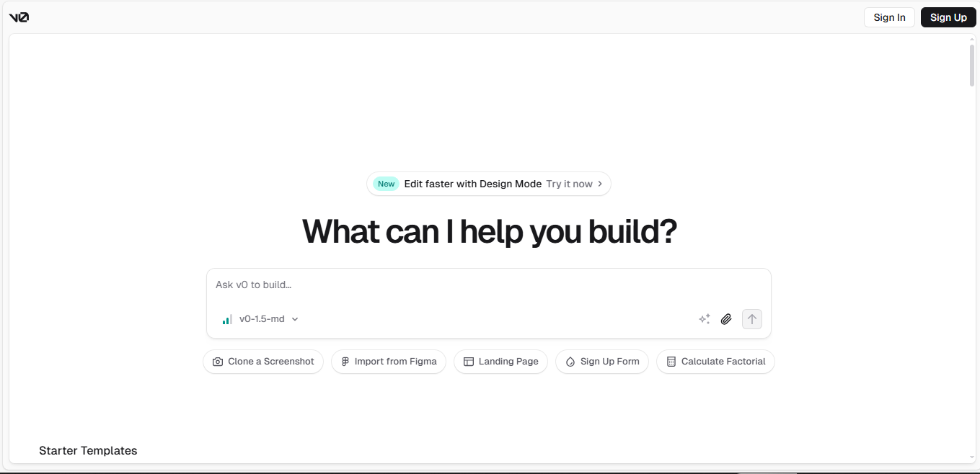The image size is (980, 474).
Task: Submit prompt with the up arrow button
Action: coord(752,319)
